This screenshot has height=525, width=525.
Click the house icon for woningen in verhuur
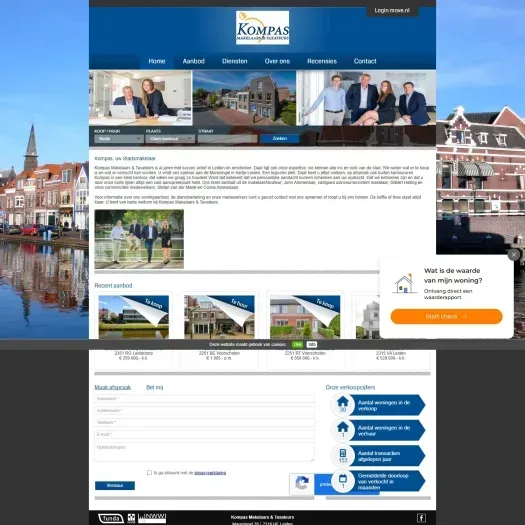(343, 427)
